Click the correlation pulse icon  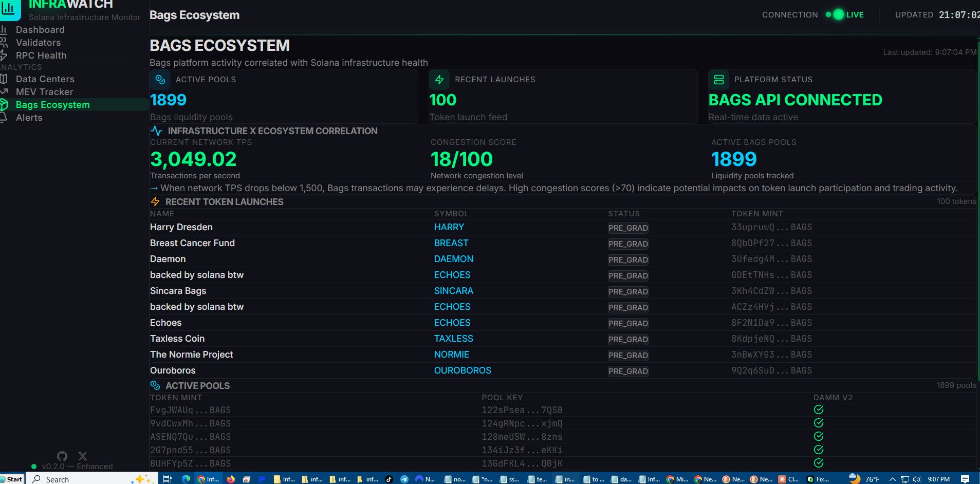click(156, 131)
